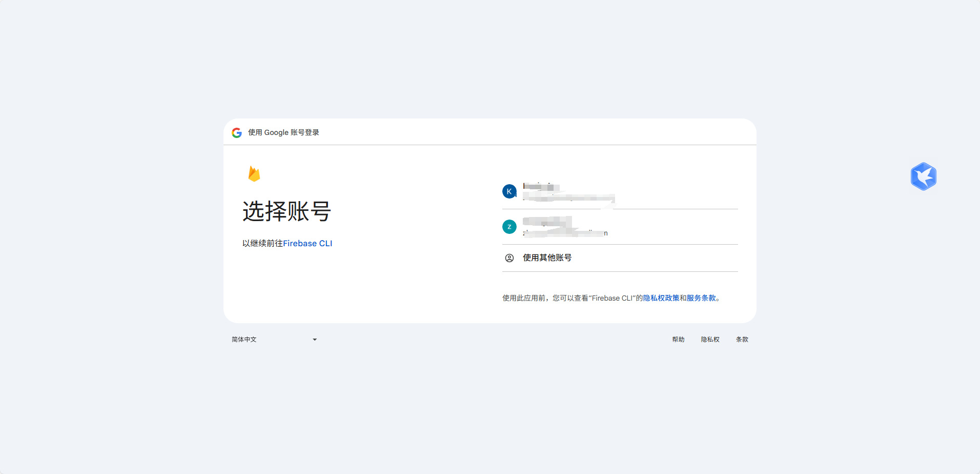Select the account with the K avatar

[509, 191]
